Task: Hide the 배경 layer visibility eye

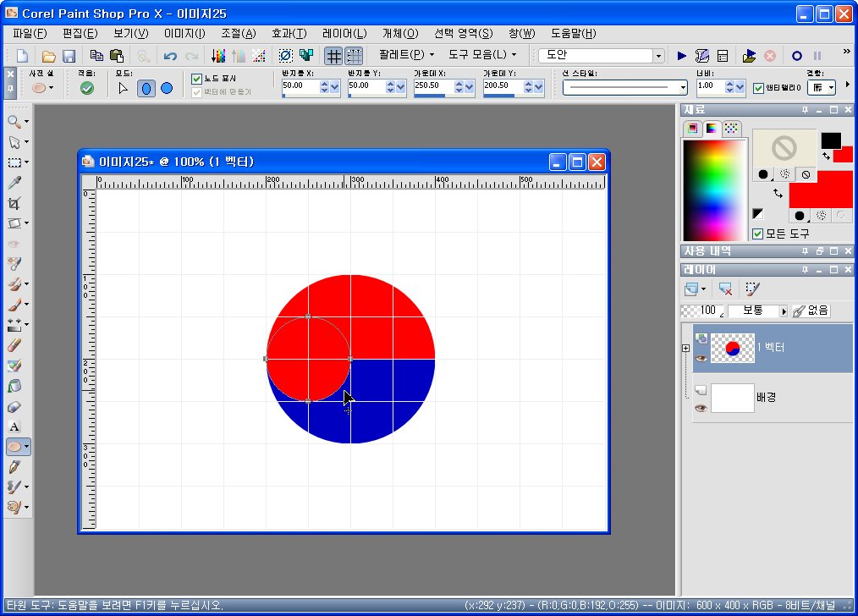Action: pyautogui.click(x=701, y=407)
